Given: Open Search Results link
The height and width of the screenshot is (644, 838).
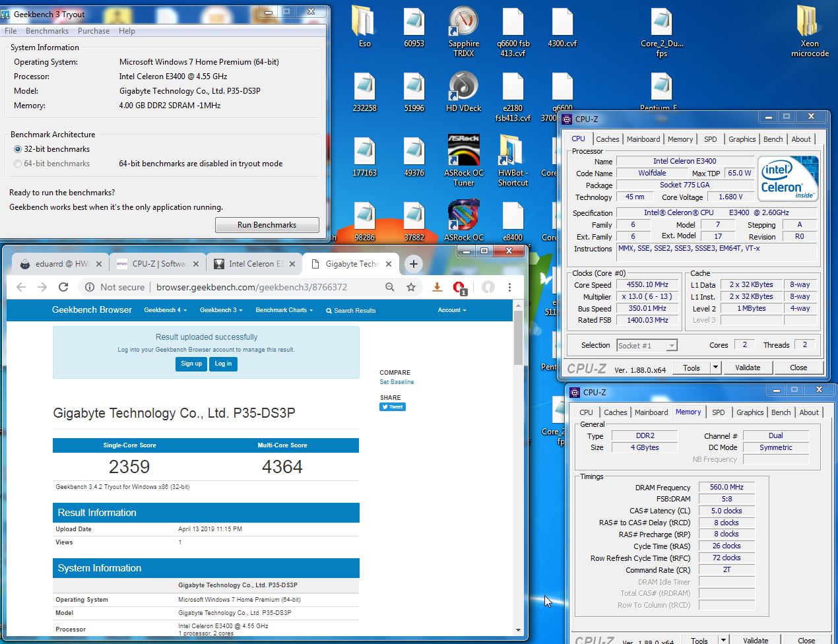Looking at the screenshot, I should coord(351,310).
